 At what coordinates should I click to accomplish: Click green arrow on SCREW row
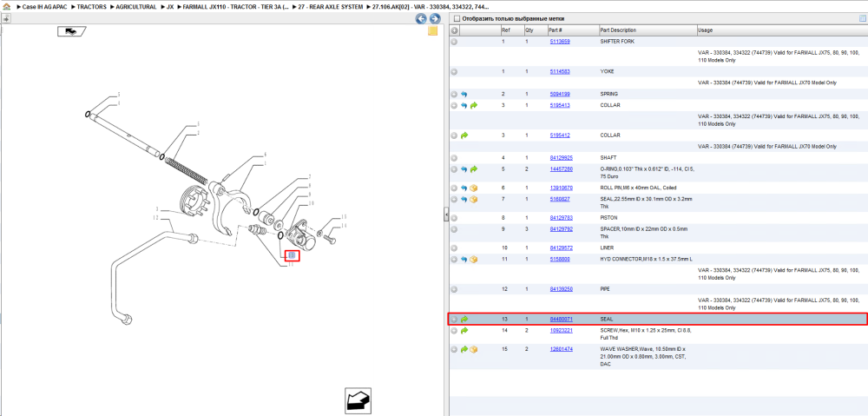point(464,331)
